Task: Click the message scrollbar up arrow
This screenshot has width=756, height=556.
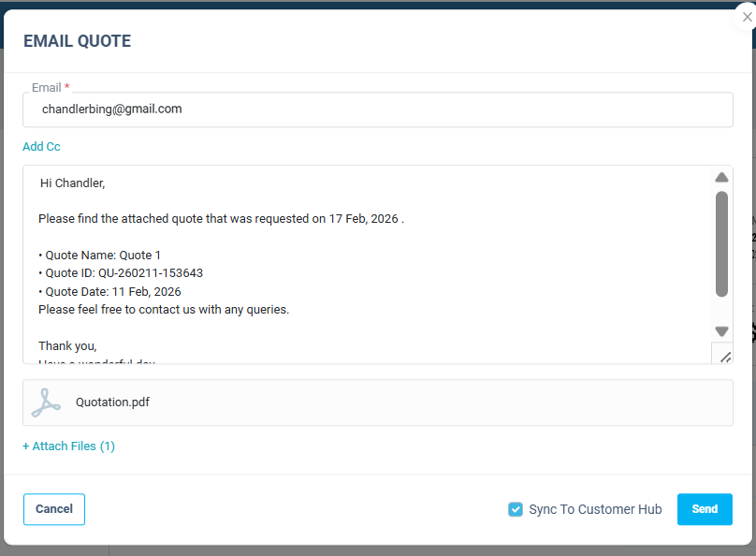Action: [721, 177]
